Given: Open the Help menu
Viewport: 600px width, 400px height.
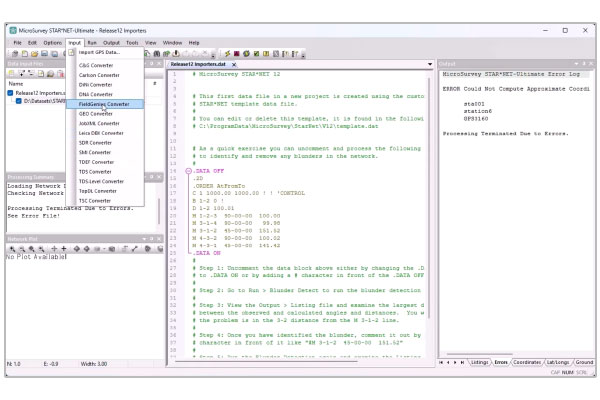Looking at the screenshot, I should tap(194, 43).
